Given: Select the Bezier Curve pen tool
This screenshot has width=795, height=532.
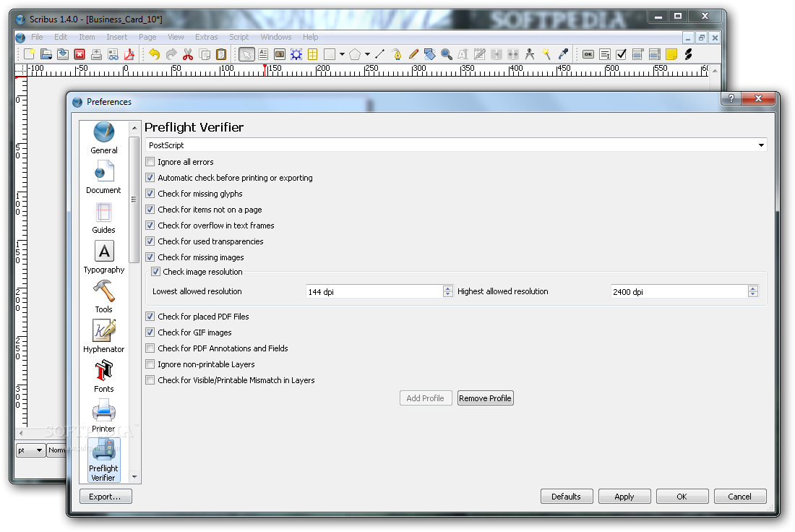Looking at the screenshot, I should 397,54.
